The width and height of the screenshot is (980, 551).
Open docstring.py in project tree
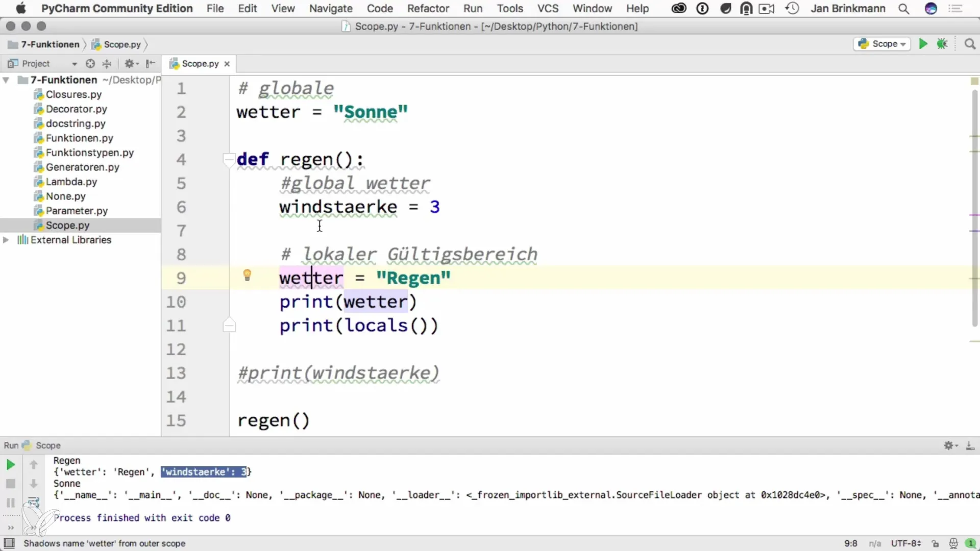(x=76, y=123)
